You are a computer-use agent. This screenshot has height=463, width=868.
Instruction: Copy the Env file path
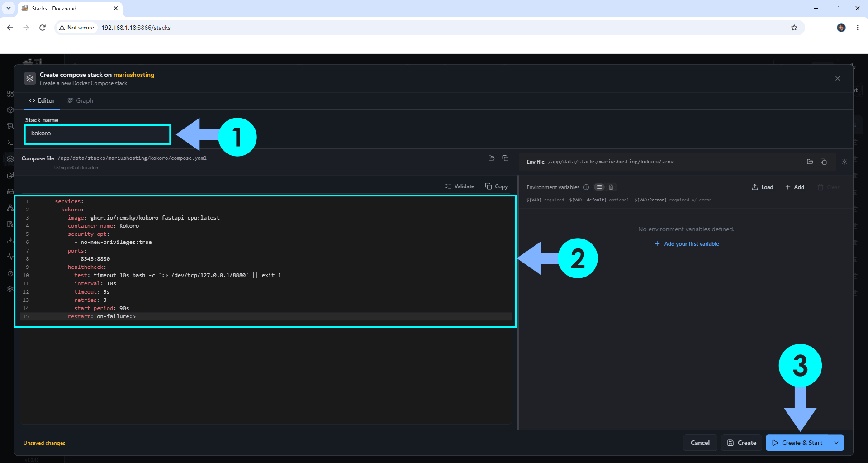[x=824, y=162]
